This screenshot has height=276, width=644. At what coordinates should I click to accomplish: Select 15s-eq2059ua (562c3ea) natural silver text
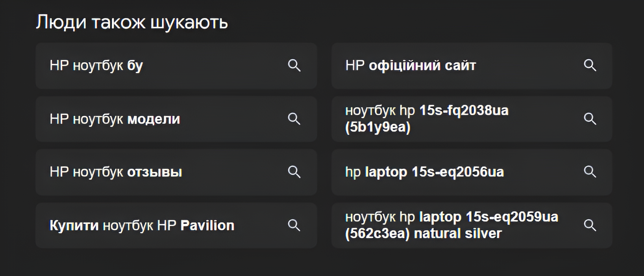(x=452, y=225)
